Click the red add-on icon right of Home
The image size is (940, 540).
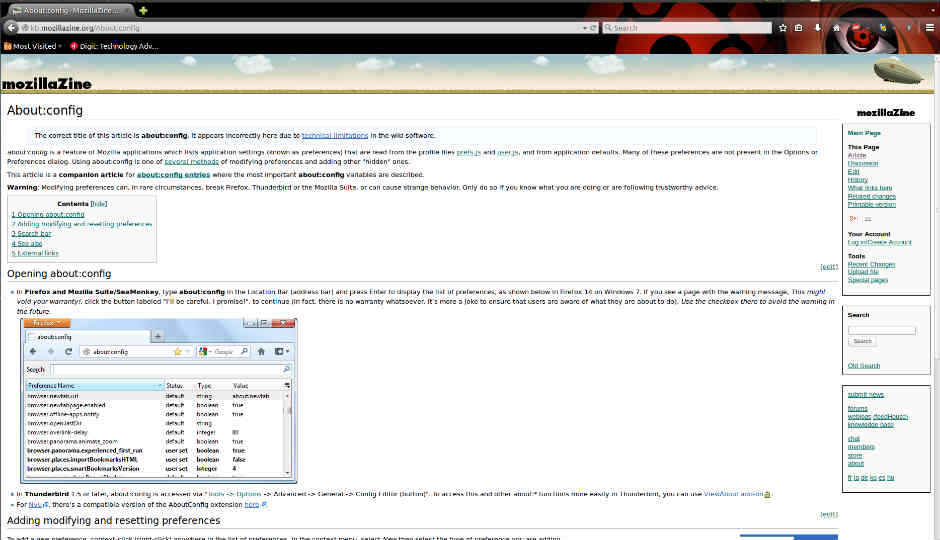(x=856, y=28)
